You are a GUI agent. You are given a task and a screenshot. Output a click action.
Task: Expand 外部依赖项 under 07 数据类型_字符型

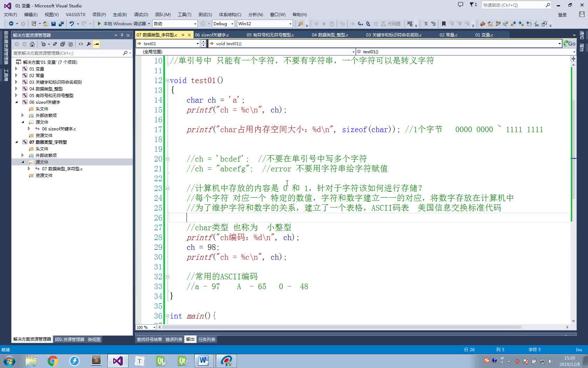point(22,155)
